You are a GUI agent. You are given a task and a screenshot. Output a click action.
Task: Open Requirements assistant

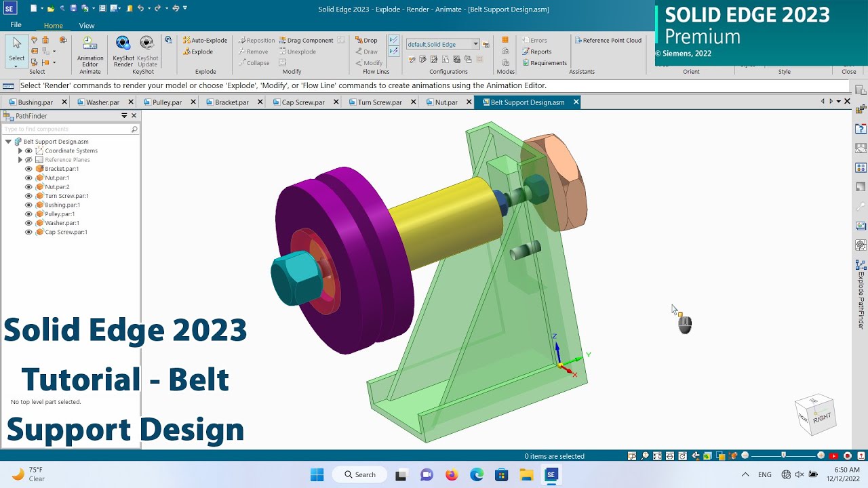[x=544, y=63]
